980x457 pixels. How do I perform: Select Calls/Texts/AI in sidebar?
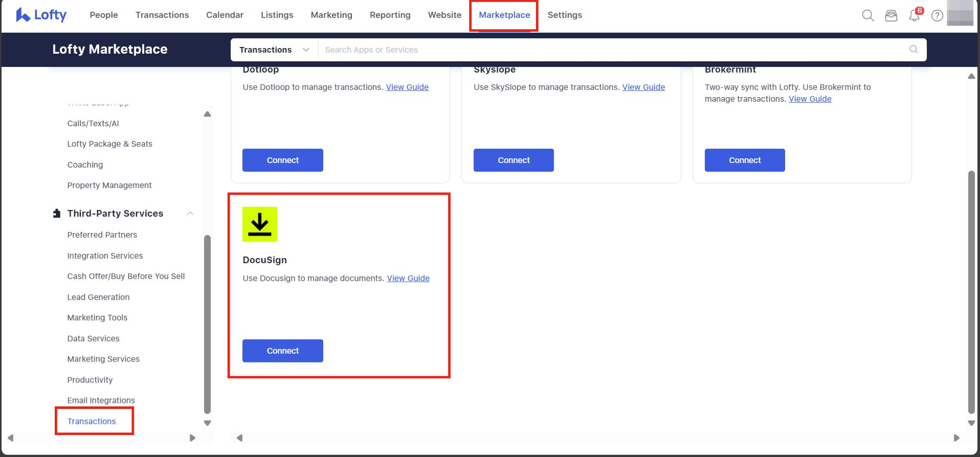pyautogui.click(x=93, y=123)
